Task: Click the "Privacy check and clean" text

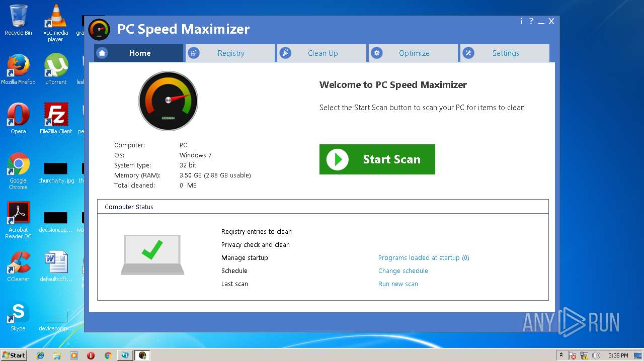Action: (x=256, y=245)
